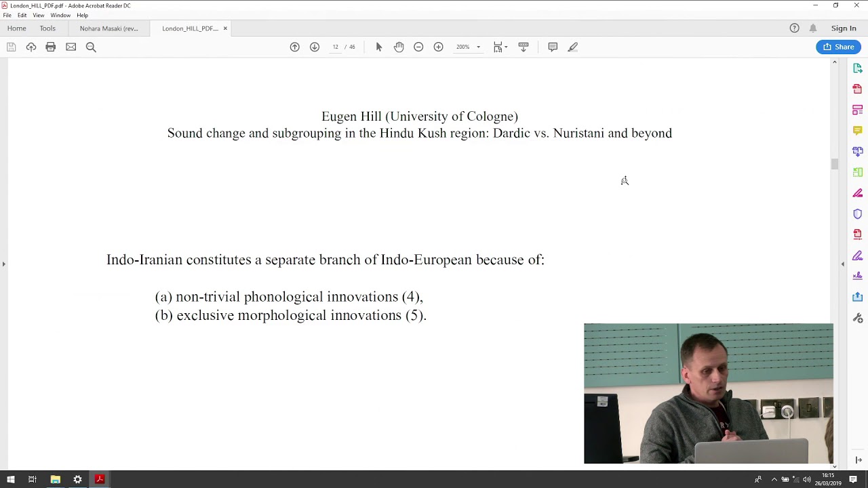The image size is (868, 488).
Task: Open Create PDF tool in right pane
Action: pyautogui.click(x=858, y=89)
